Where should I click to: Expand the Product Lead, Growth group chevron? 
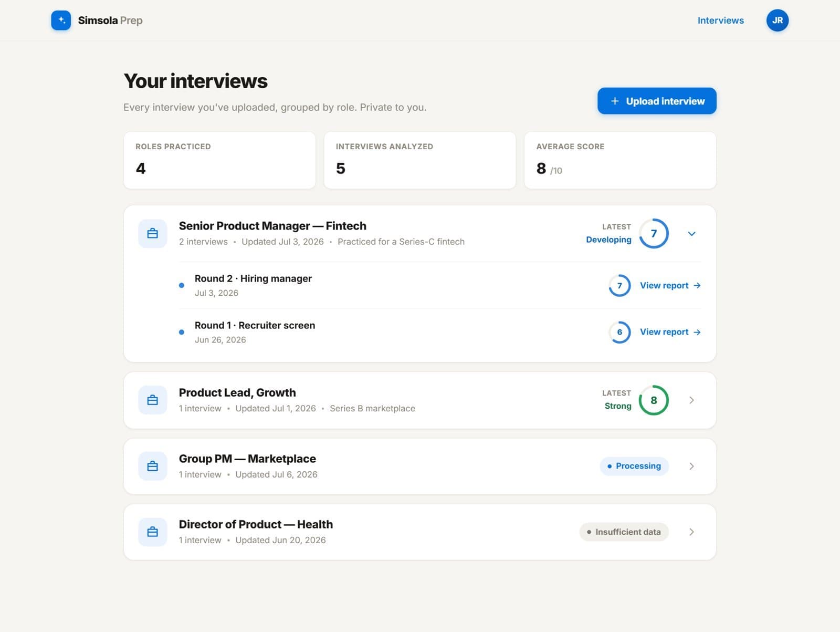691,400
